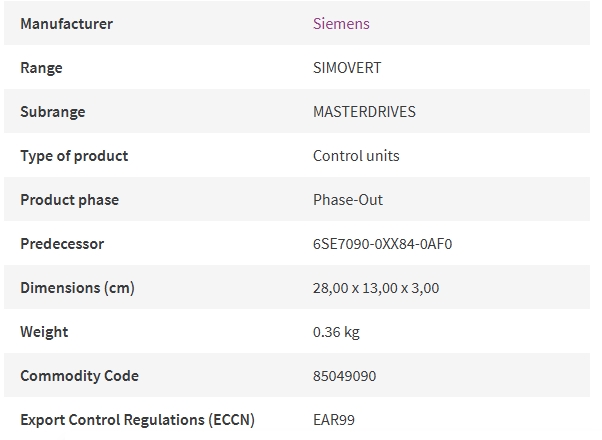Select commodity code 85049090

[x=344, y=376]
